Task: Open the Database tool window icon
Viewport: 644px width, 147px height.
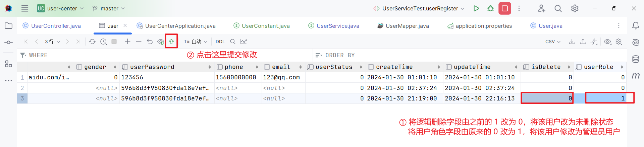Action: coord(636,59)
